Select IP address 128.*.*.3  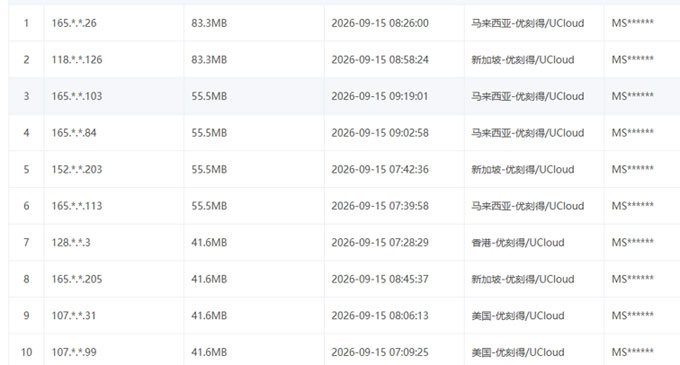(71, 242)
